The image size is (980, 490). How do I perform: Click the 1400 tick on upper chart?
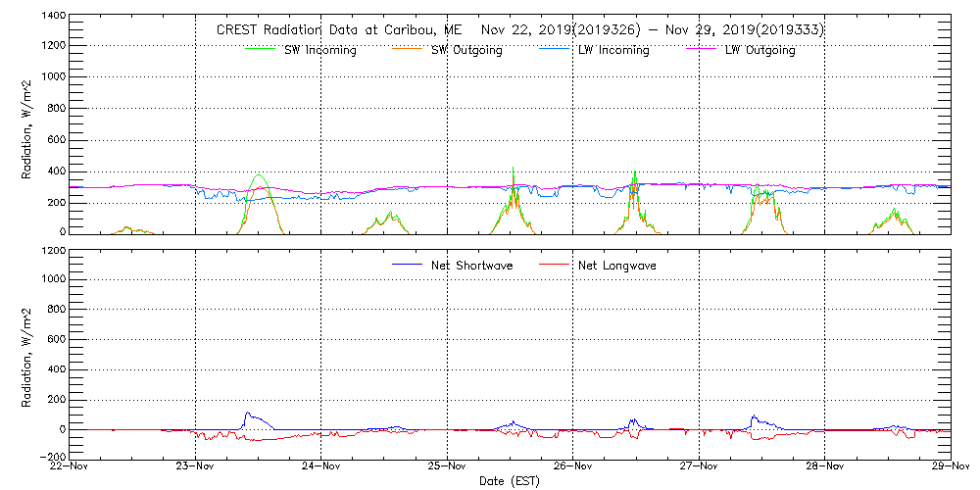click(x=53, y=17)
